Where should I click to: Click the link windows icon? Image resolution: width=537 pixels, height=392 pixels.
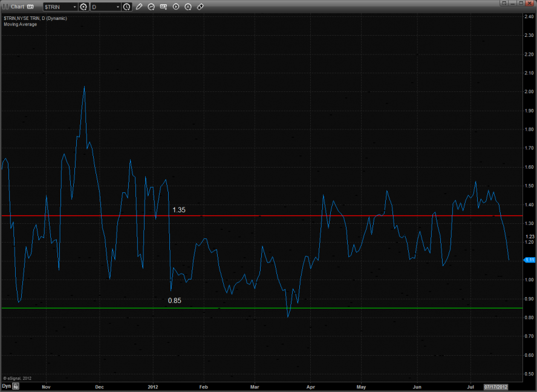pyautogui.click(x=200, y=7)
